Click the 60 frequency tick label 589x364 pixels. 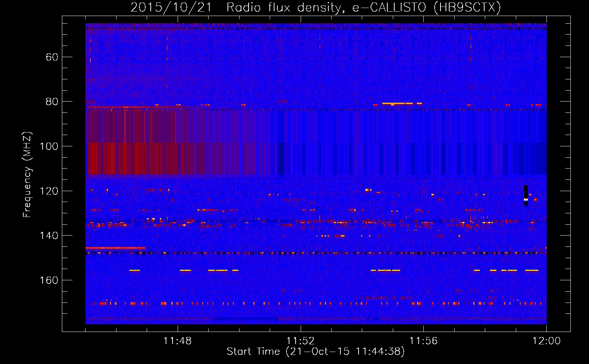pos(52,57)
